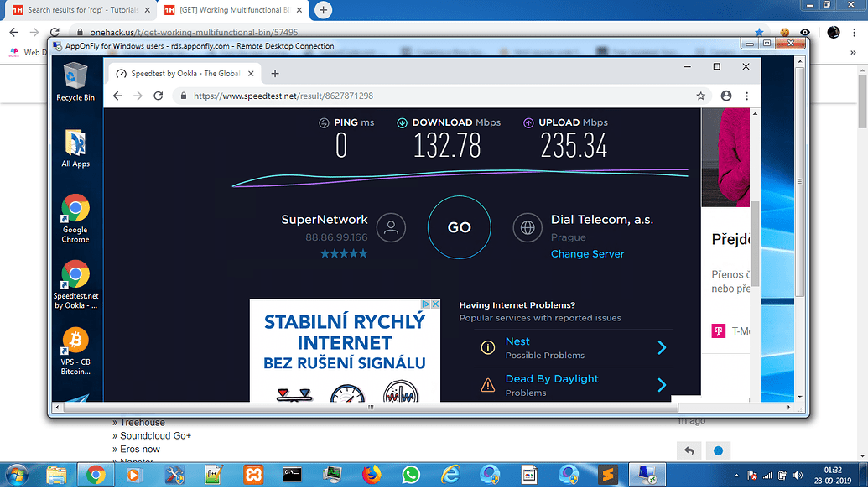Open Firefox from the taskbar
This screenshot has width=868, height=489.
click(372, 475)
